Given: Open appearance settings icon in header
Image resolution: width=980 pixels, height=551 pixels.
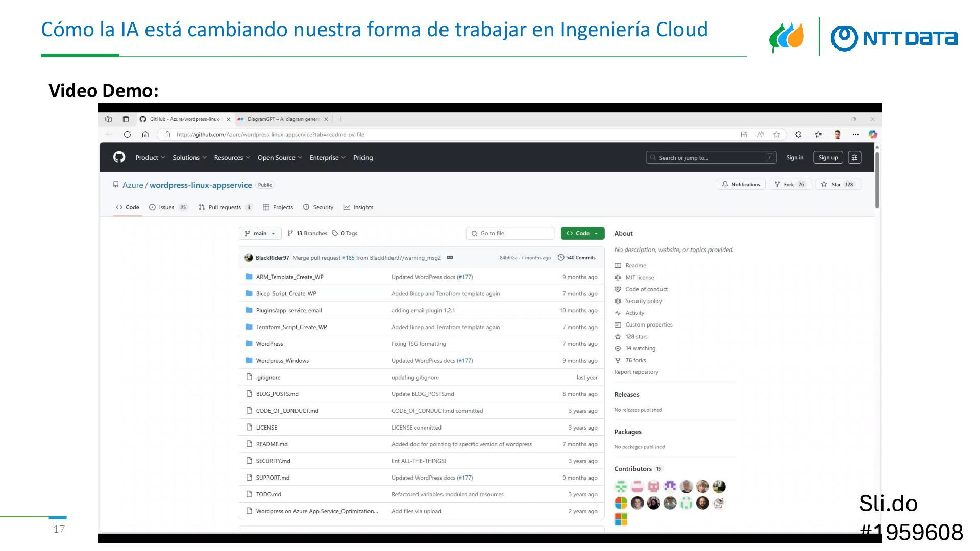Looking at the screenshot, I should point(854,158).
